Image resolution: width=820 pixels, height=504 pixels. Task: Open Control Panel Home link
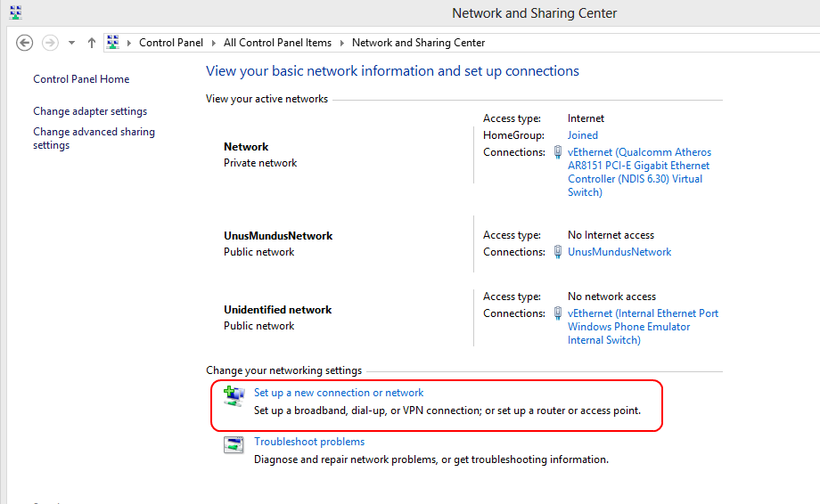click(81, 79)
